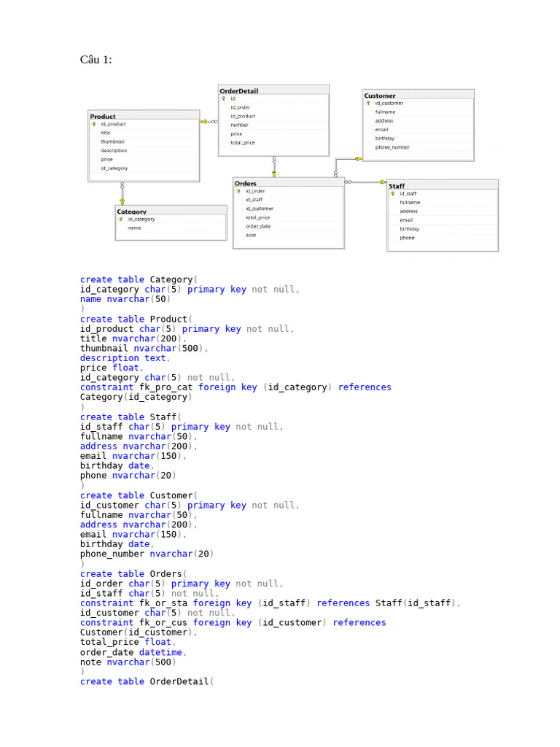This screenshot has width=560, height=747.
Task: Click the 'thumbnail nvarchar(500),' code line
Action: pos(144,348)
